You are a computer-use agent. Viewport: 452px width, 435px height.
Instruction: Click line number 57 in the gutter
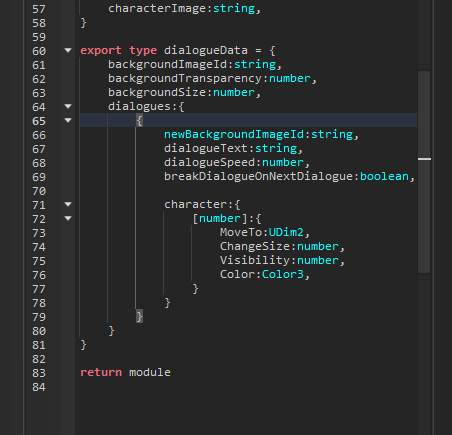pyautogui.click(x=39, y=9)
